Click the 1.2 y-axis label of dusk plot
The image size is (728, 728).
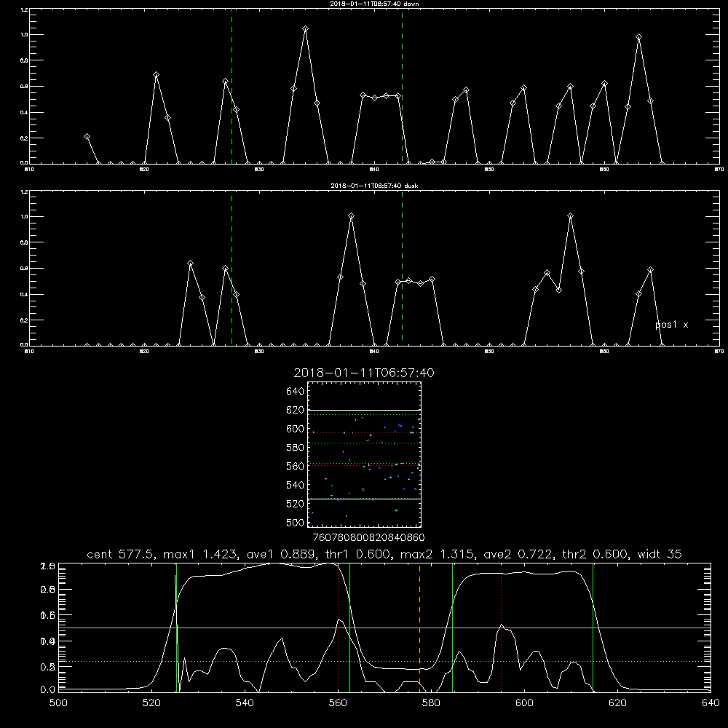25,191
